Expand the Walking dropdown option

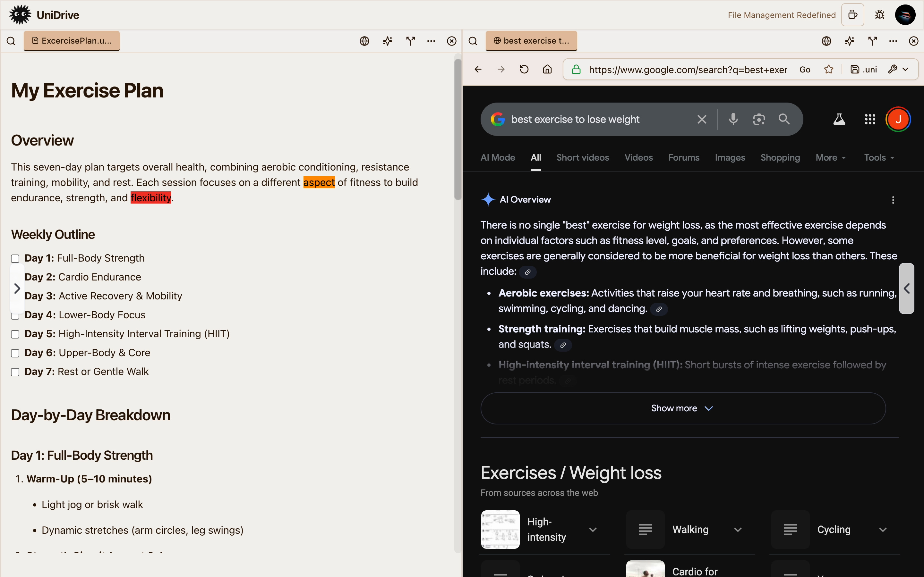point(738,529)
